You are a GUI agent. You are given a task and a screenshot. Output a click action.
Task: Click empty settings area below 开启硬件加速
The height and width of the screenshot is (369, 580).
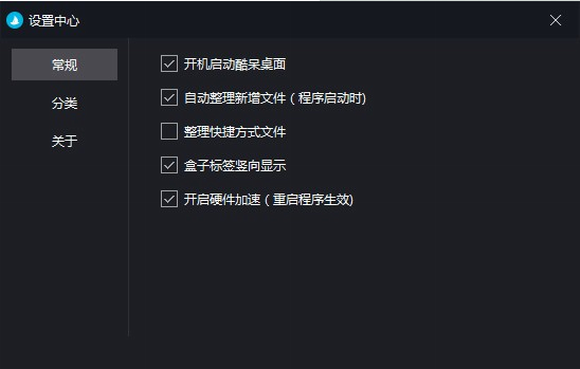[x=351, y=281]
